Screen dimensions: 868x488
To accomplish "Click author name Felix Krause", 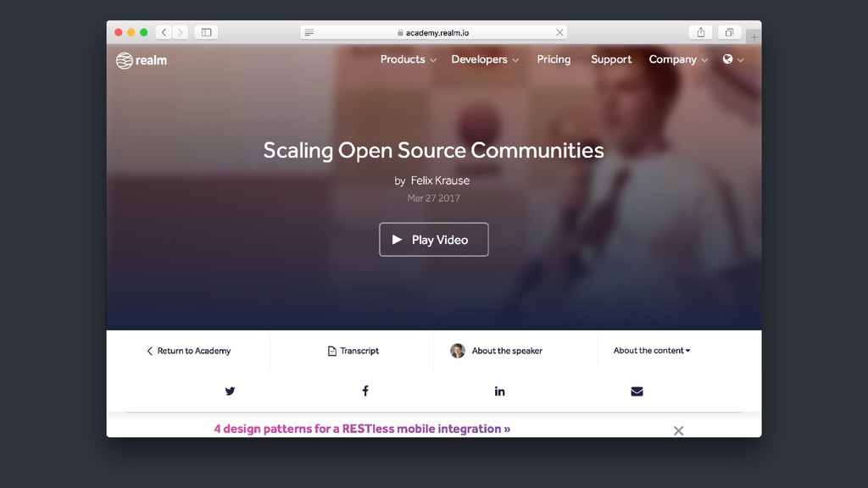I will pyautogui.click(x=440, y=180).
